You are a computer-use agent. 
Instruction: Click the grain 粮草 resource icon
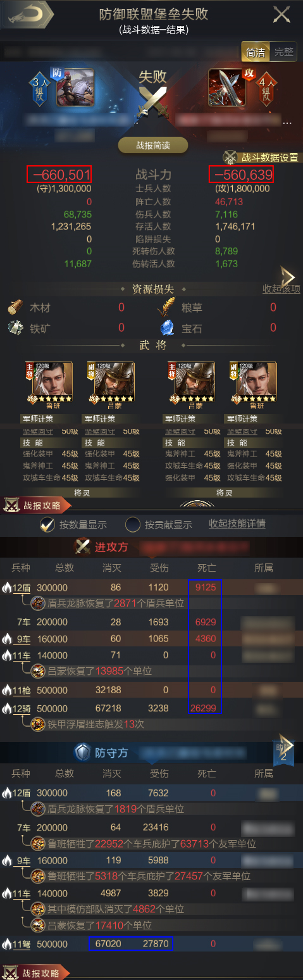coord(167,308)
